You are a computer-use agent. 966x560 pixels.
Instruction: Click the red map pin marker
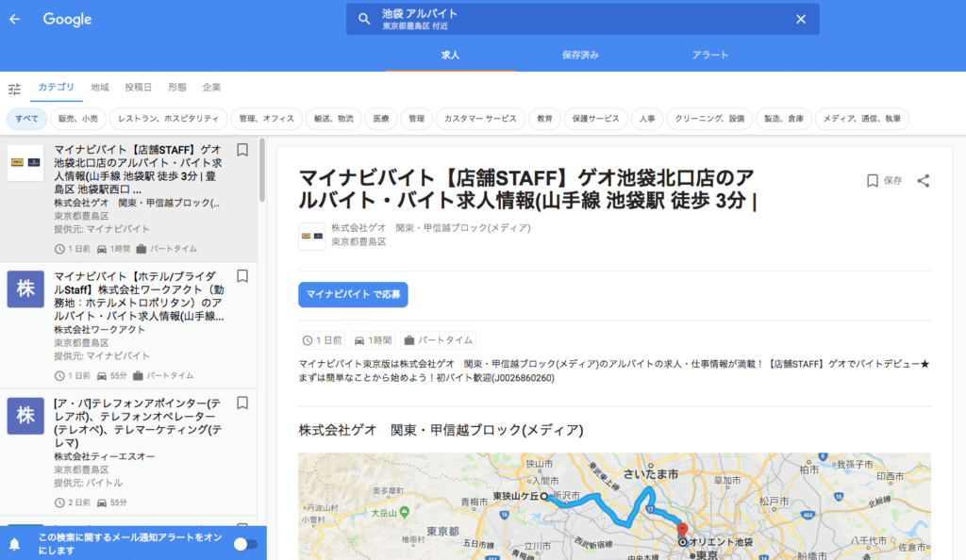pos(682,531)
